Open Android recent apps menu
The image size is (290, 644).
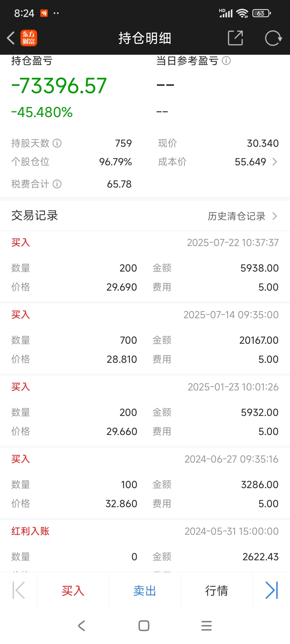click(x=206, y=626)
